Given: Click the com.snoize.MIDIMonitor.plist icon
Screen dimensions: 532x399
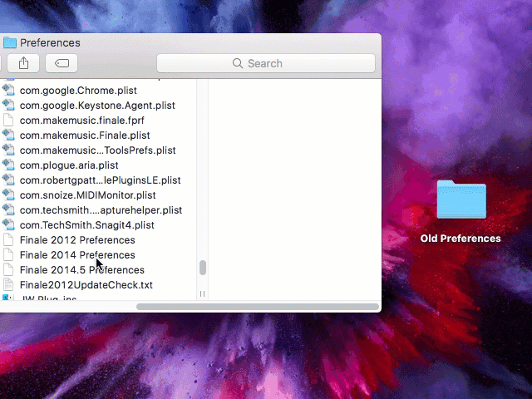Looking at the screenshot, I should click(9, 195).
